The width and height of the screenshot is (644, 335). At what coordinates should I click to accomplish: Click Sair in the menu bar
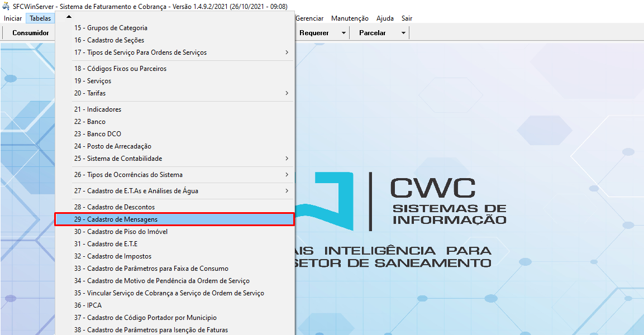407,18
